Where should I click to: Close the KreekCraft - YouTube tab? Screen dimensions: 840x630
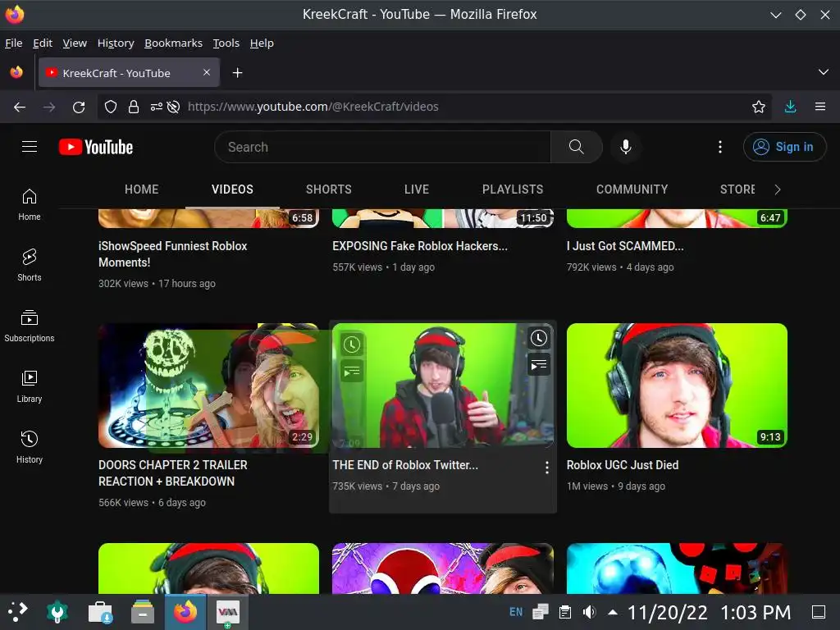(x=207, y=72)
